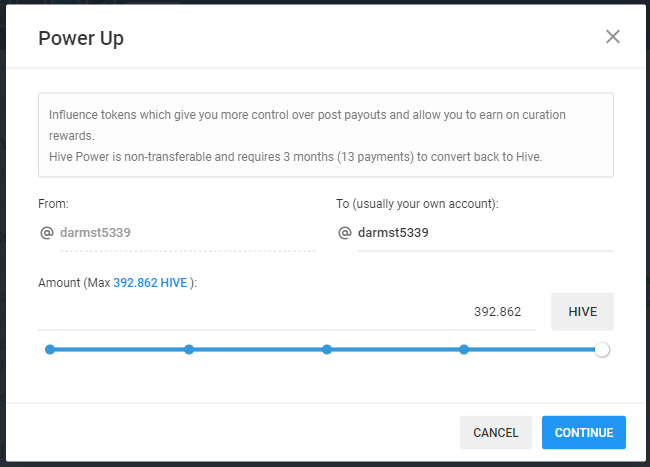650x467 pixels.
Task: Click the "From:" label
Action: [53, 203]
